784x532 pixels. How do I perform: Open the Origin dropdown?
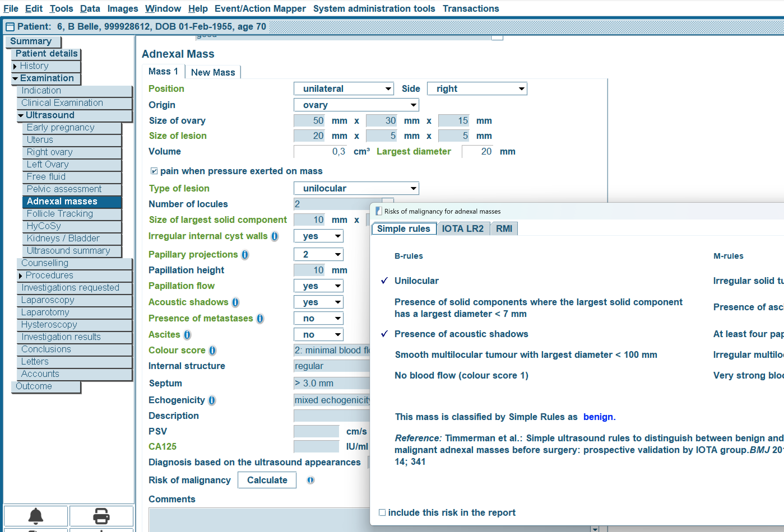356,105
